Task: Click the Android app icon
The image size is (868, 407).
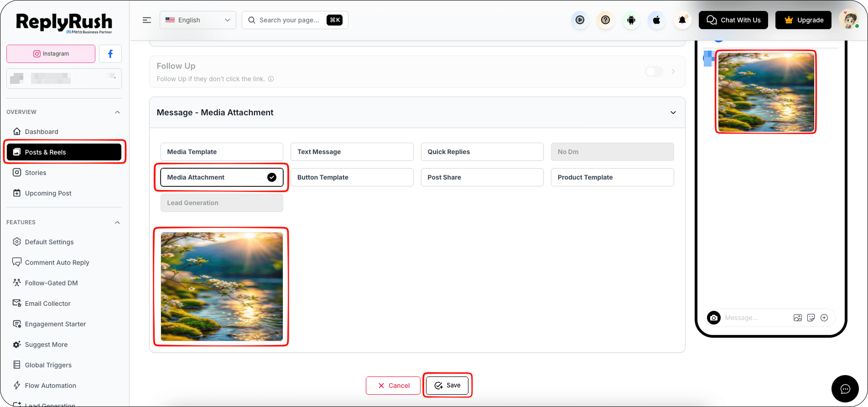Action: tap(631, 20)
